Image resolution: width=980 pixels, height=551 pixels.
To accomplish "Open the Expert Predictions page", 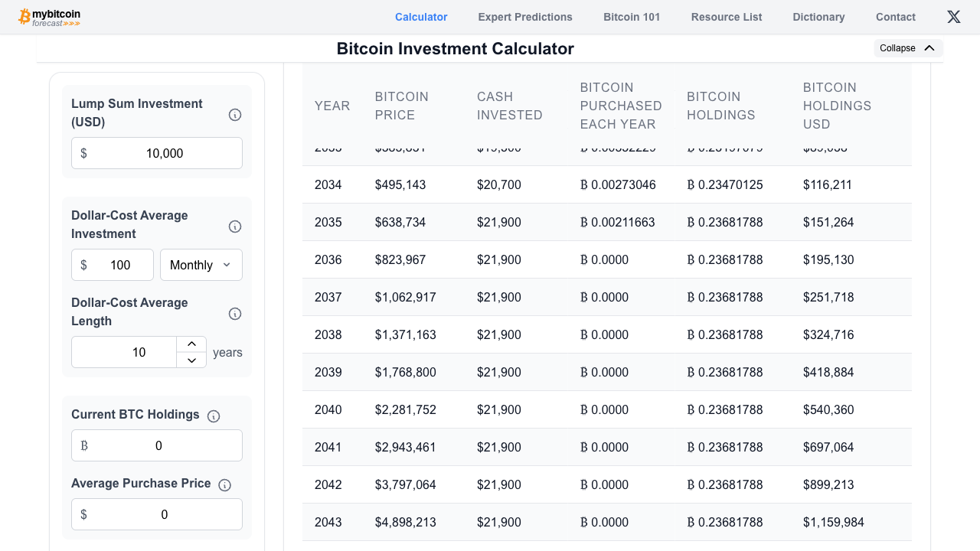I will pos(525,17).
